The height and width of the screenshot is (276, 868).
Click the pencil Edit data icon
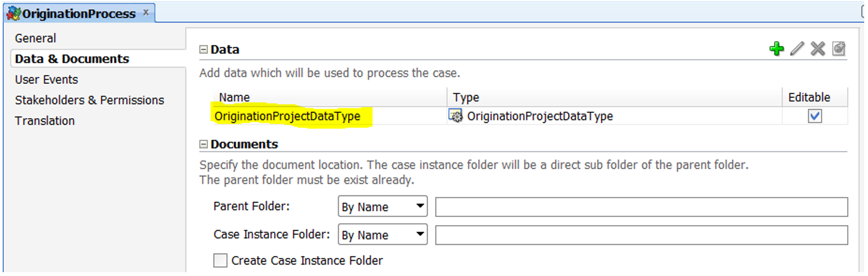[797, 49]
